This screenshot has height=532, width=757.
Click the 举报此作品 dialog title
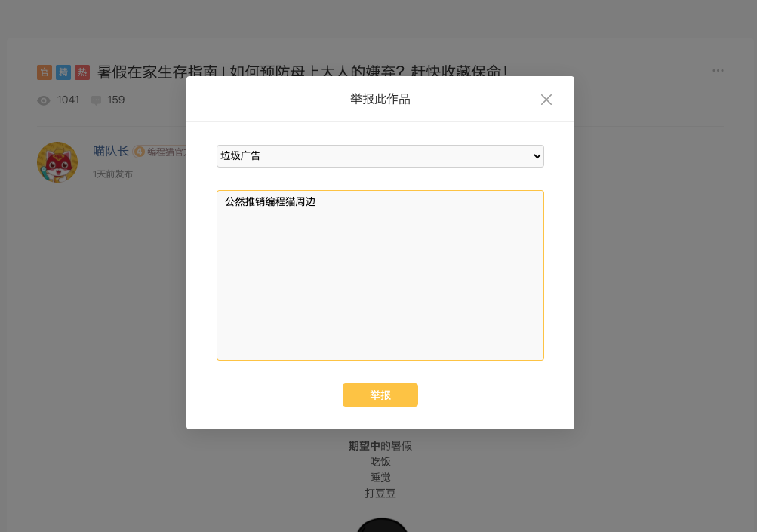click(380, 99)
